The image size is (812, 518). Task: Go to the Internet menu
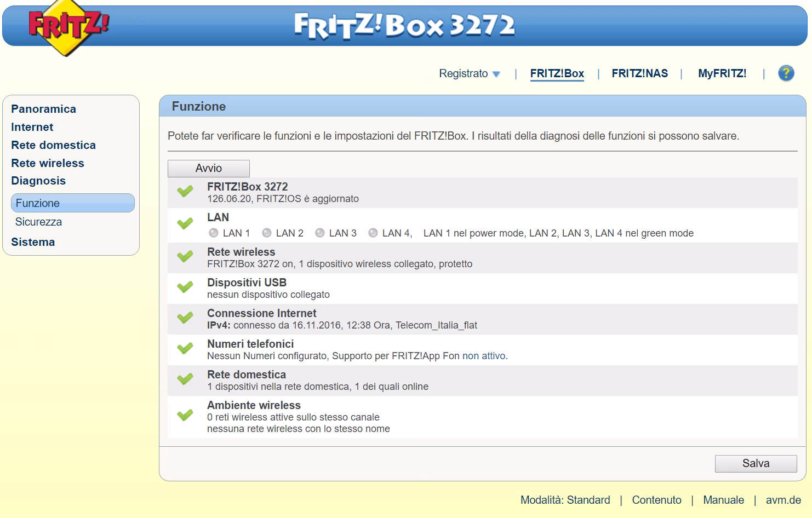32,127
